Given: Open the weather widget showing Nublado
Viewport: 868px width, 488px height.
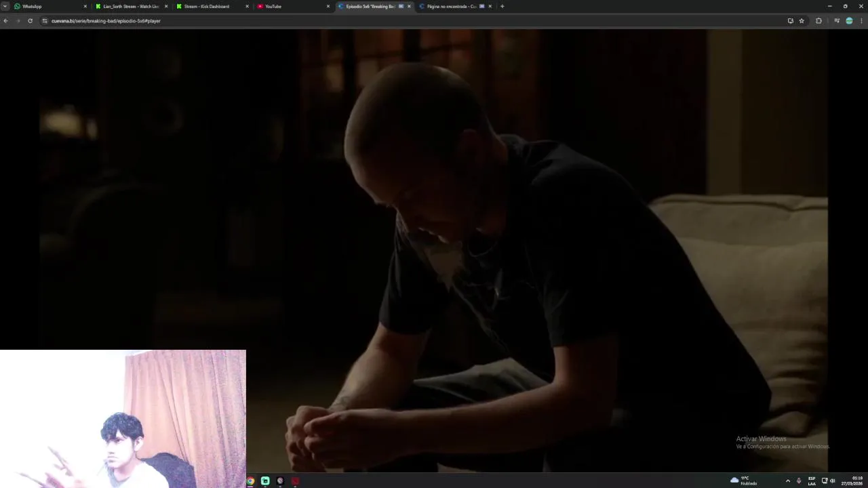Looking at the screenshot, I should coord(744,481).
